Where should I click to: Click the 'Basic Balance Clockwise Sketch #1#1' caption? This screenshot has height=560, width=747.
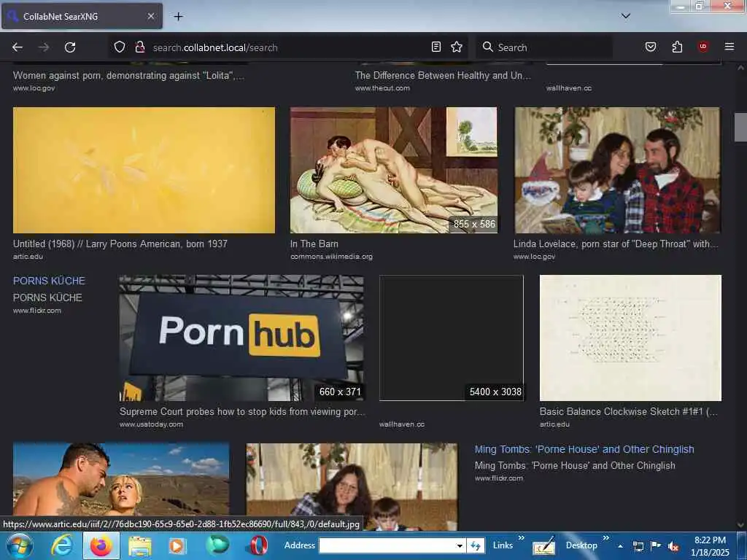628,411
